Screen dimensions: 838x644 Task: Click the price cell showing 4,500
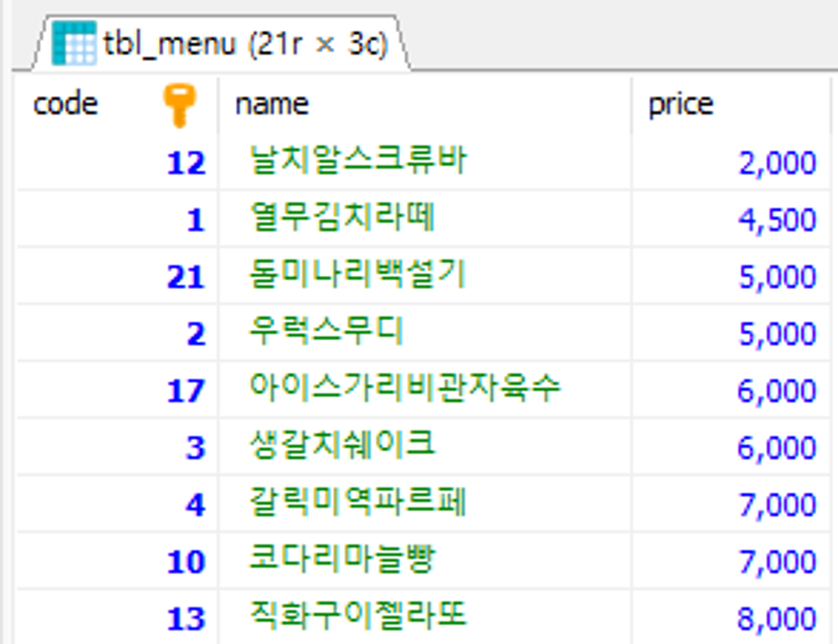777,220
